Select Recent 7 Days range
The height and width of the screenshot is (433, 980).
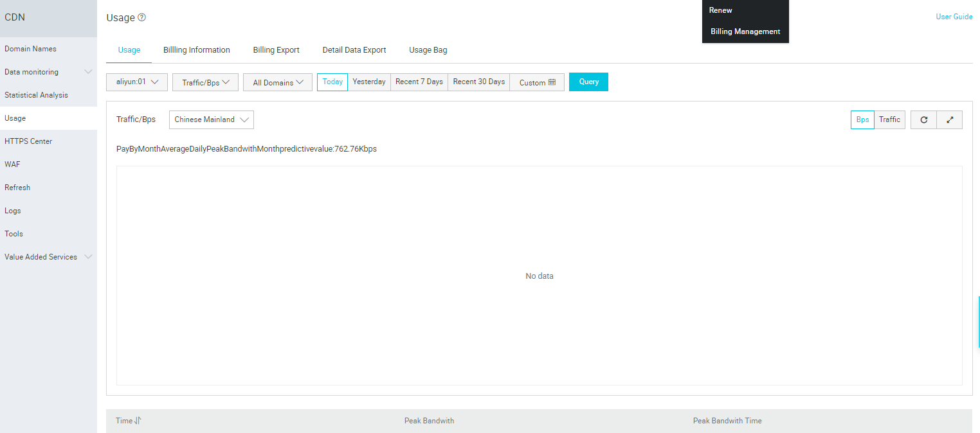click(419, 82)
